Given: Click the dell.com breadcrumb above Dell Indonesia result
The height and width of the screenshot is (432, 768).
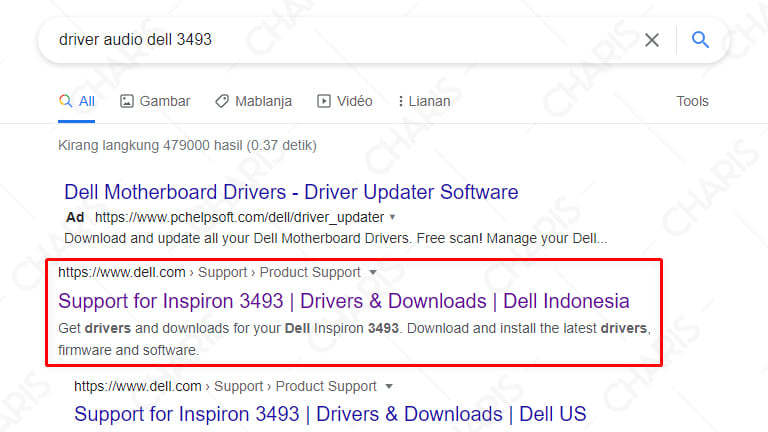Looking at the screenshot, I should pyautogui.click(x=209, y=272).
